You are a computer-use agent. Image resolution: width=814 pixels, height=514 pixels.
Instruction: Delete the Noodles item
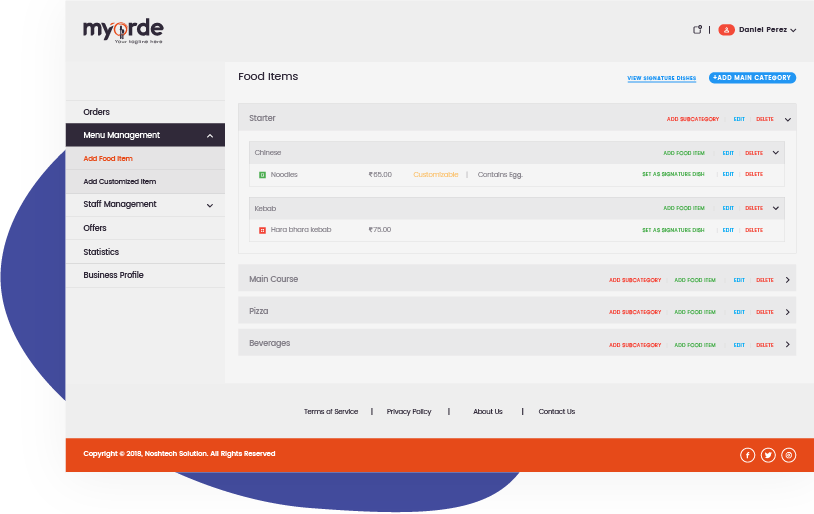click(x=754, y=174)
